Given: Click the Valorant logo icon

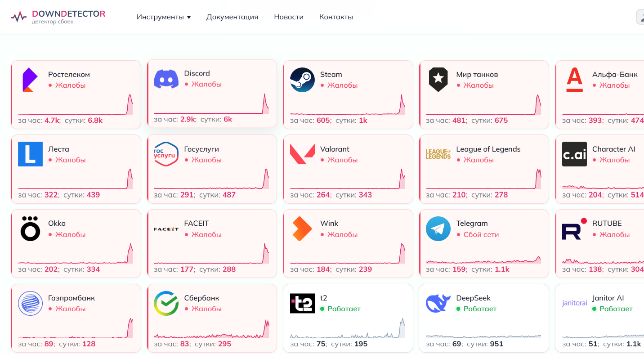Looking at the screenshot, I should coord(302,154).
